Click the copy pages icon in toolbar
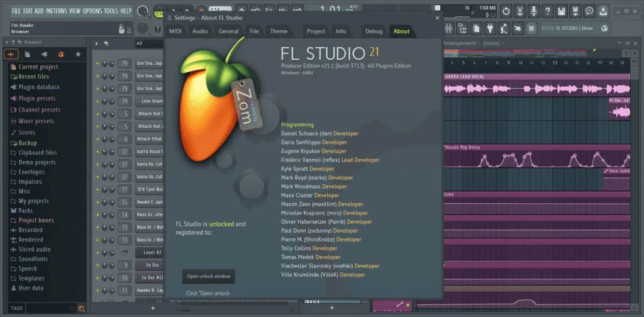Viewport: 644px width, 317px height. [x=477, y=28]
